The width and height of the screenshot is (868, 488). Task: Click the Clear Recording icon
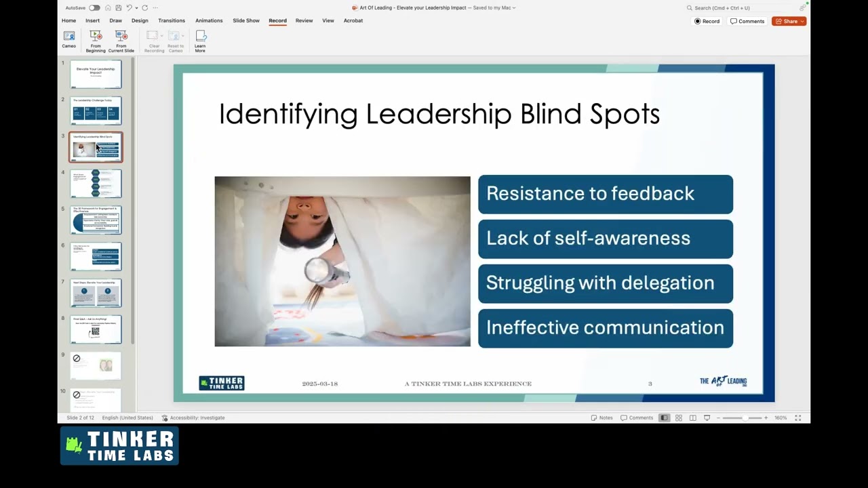(152, 36)
